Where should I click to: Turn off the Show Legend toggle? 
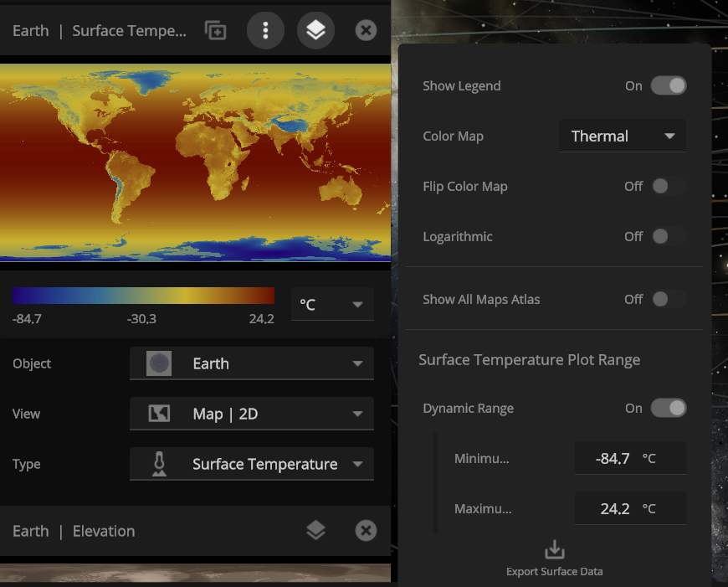click(669, 85)
